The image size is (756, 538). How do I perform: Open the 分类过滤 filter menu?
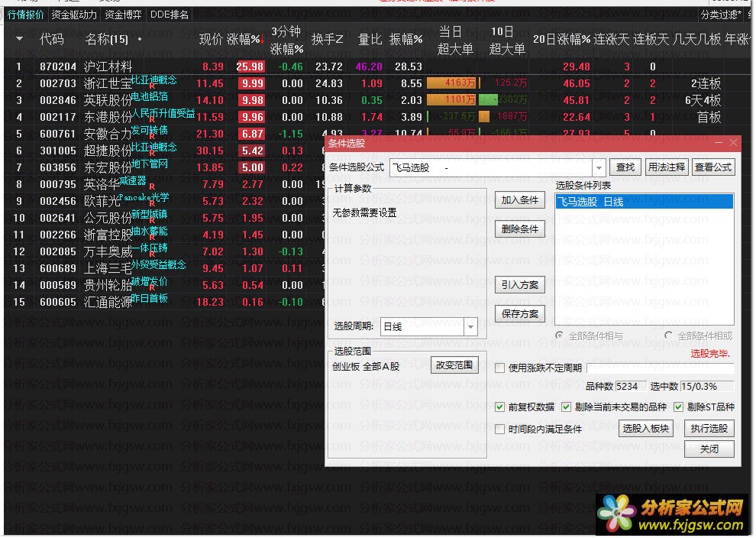pyautogui.click(x=720, y=15)
